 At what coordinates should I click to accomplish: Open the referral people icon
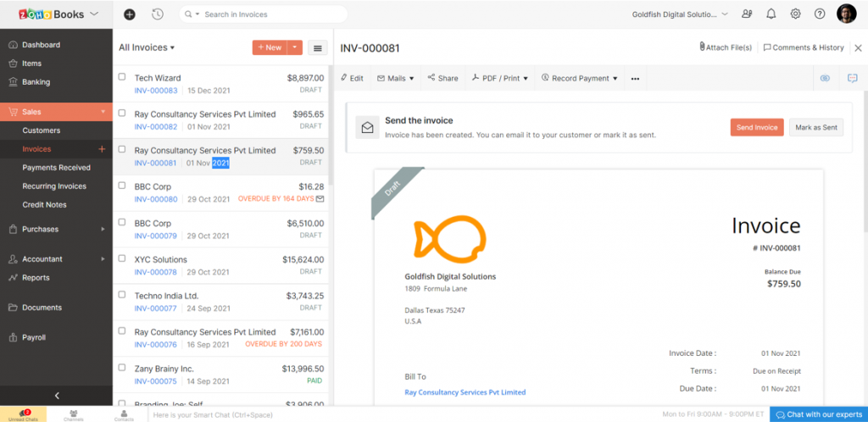(x=748, y=14)
